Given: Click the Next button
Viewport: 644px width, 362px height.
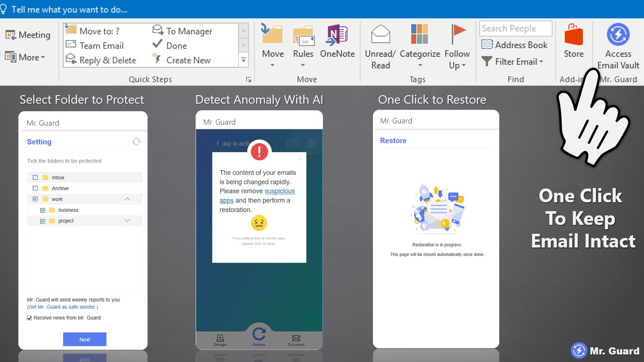Looking at the screenshot, I should pos(85,339).
